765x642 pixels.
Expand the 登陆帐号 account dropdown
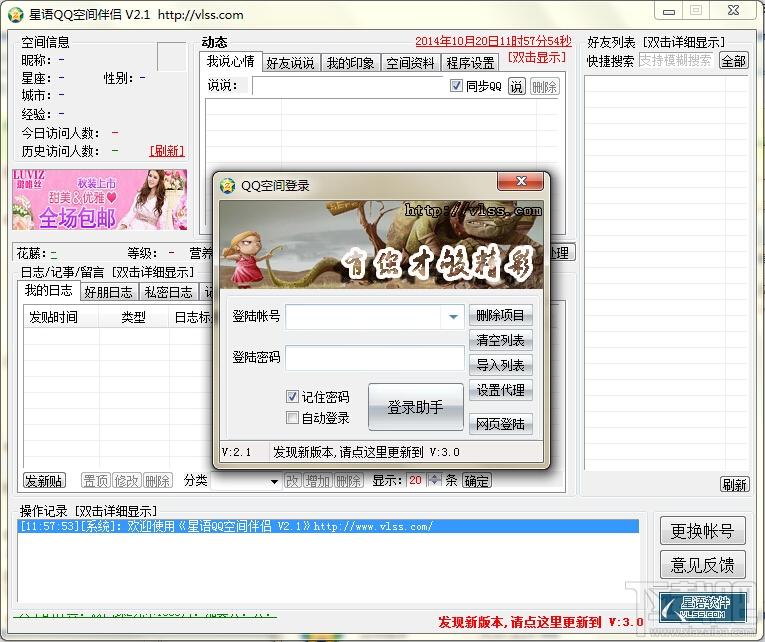tap(454, 317)
